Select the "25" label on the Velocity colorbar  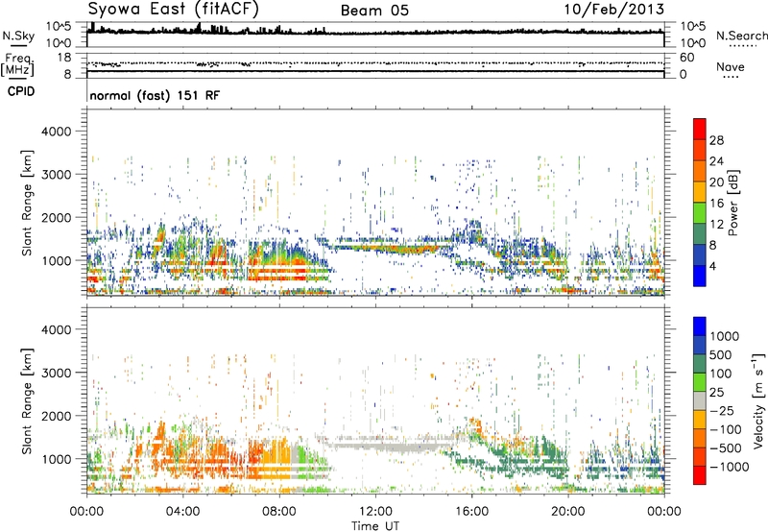click(716, 392)
